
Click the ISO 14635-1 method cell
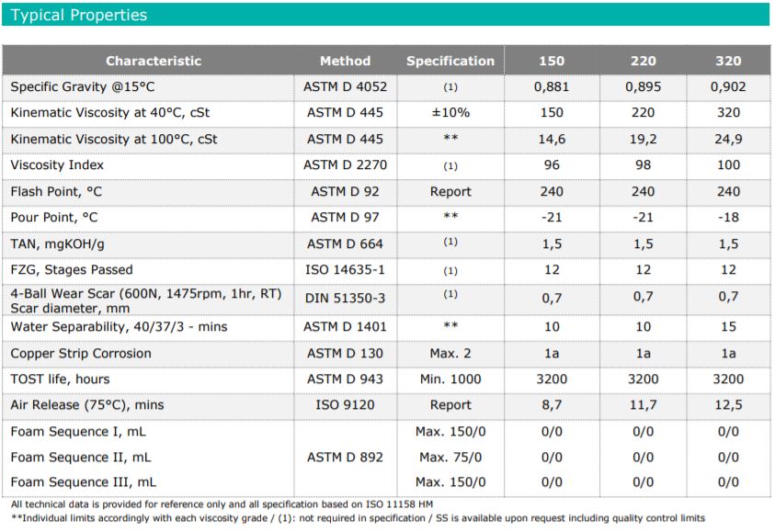(x=345, y=270)
